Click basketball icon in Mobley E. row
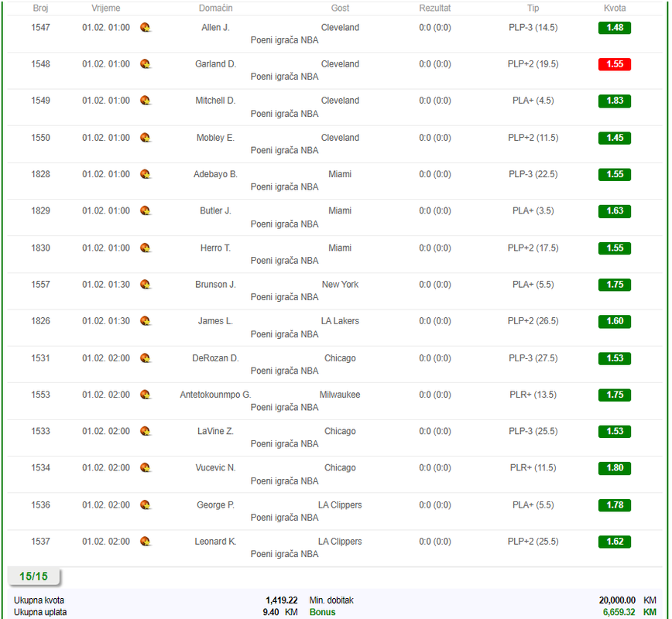The height and width of the screenshot is (619, 672). click(146, 138)
